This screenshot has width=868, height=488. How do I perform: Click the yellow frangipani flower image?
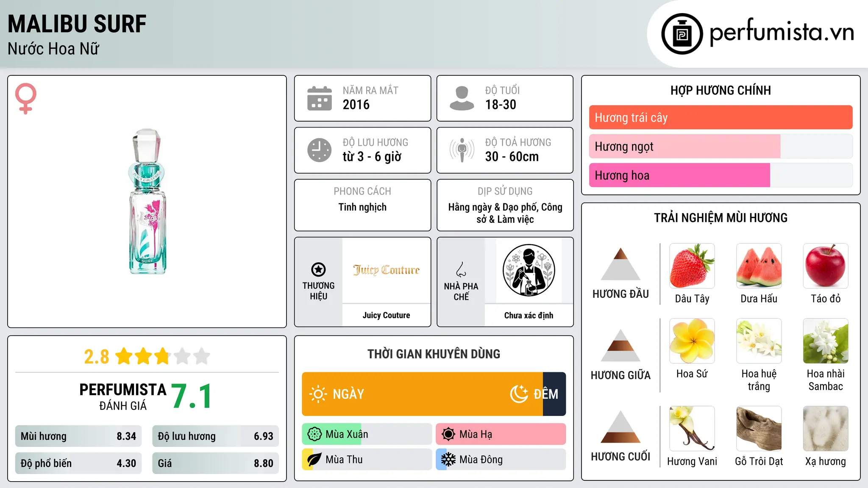(692, 341)
